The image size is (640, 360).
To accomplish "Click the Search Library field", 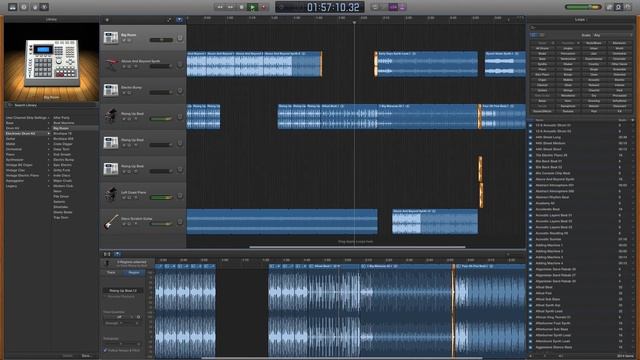I will [51, 105].
